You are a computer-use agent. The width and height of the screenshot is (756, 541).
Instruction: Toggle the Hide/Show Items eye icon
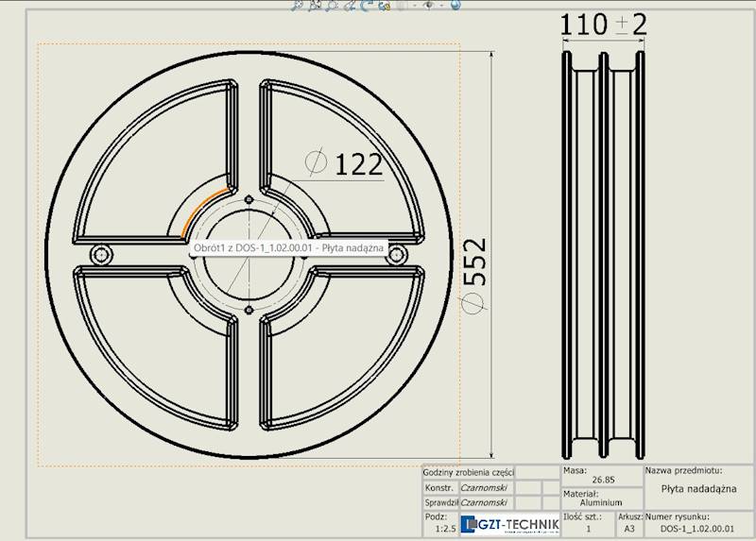[428, 5]
